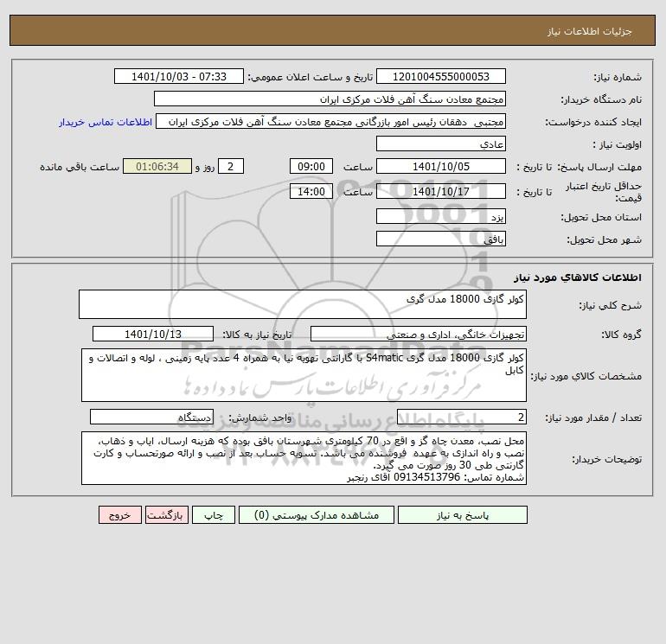Image resolution: width=666 pixels, height=644 pixels.
Task: Click the label توضیحات خریدار
Action: click(607, 459)
